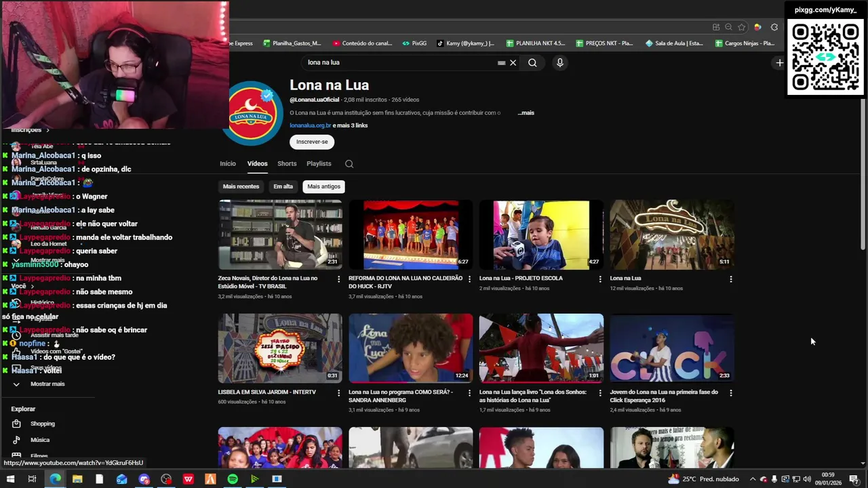868x488 pixels.
Task: Click the Inscrever-se subscribe button
Action: (312, 142)
